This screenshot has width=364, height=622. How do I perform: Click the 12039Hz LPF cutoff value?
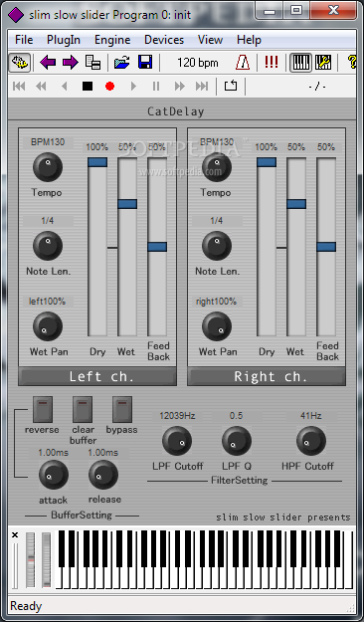(177, 416)
